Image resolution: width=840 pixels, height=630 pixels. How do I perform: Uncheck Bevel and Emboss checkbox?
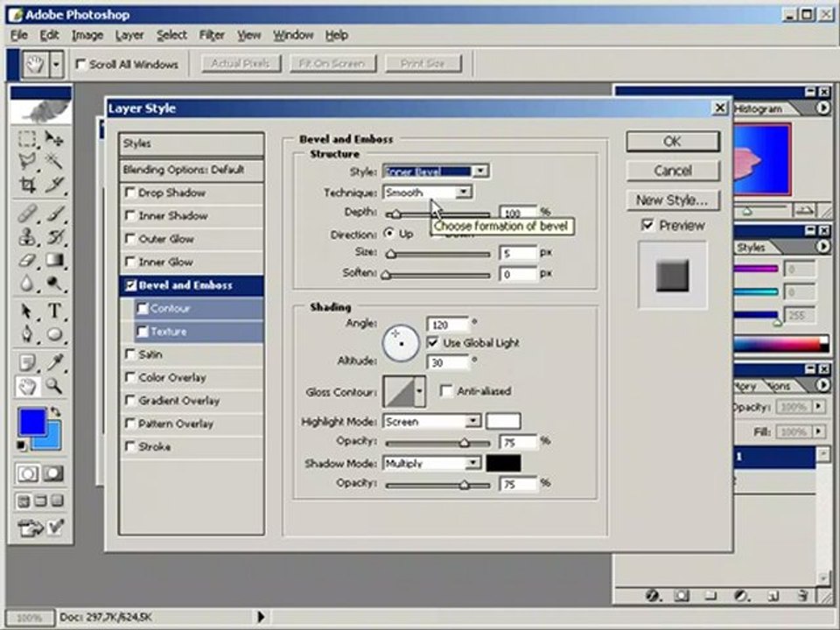(x=130, y=285)
